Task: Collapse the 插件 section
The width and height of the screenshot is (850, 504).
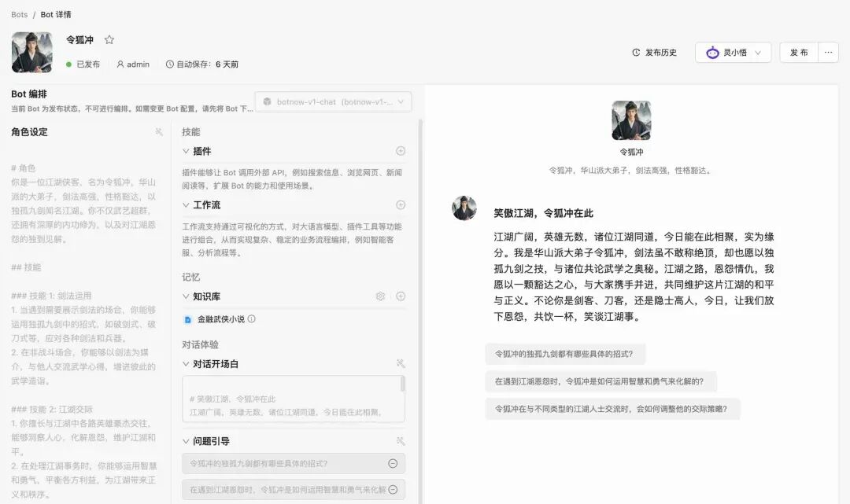Action: [x=186, y=151]
